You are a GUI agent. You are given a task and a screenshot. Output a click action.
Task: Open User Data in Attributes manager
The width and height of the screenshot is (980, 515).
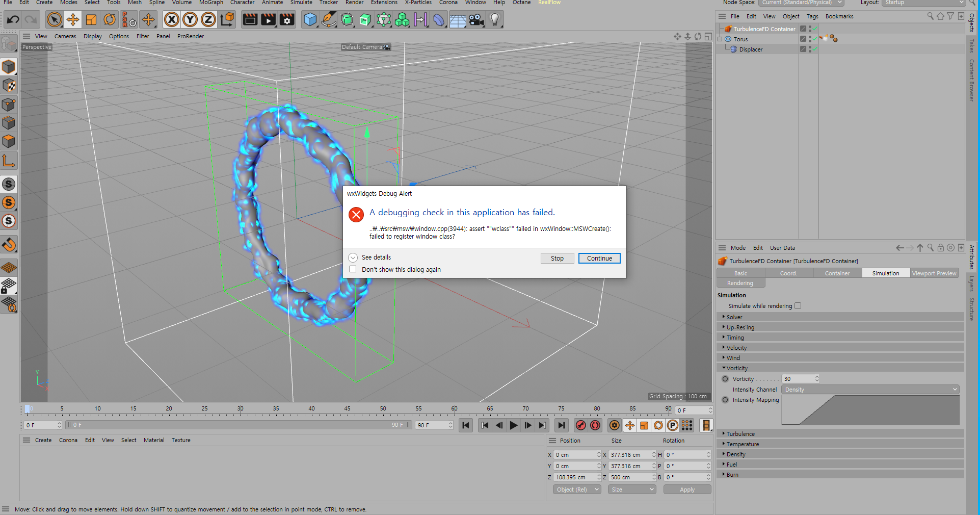point(782,248)
